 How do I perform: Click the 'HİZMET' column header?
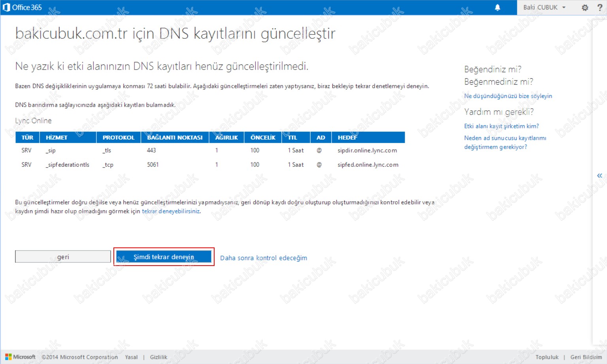68,137
